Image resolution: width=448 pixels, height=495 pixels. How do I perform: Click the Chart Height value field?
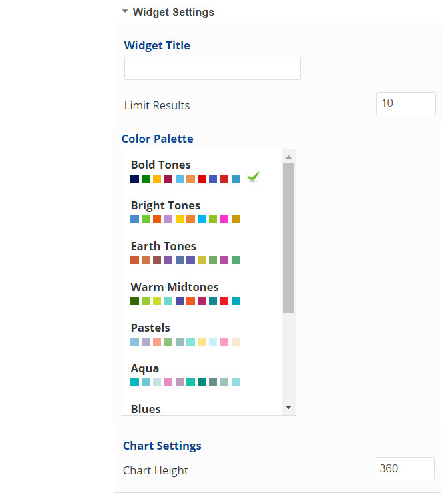click(x=404, y=469)
